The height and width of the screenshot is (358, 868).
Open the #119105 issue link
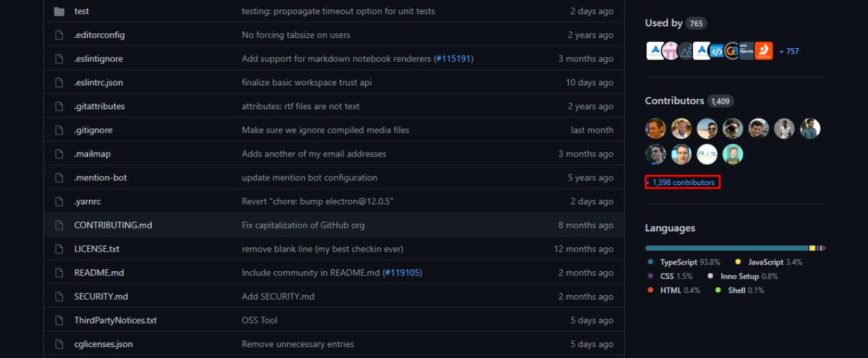coord(401,273)
